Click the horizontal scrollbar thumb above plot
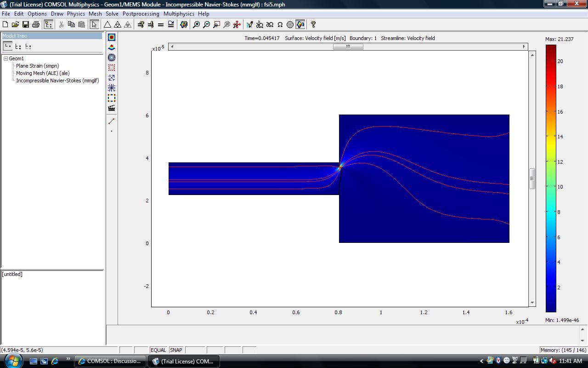This screenshot has width=588, height=368. pyautogui.click(x=348, y=46)
